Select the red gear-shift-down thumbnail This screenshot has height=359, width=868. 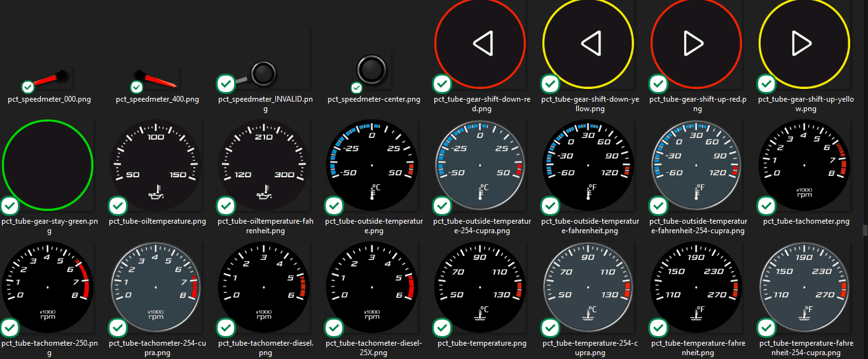480,43
